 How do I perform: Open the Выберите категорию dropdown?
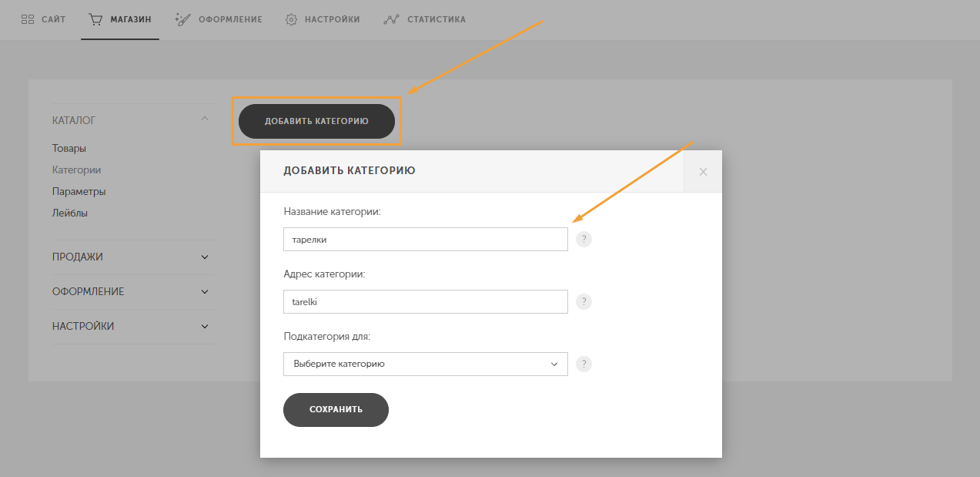426,364
